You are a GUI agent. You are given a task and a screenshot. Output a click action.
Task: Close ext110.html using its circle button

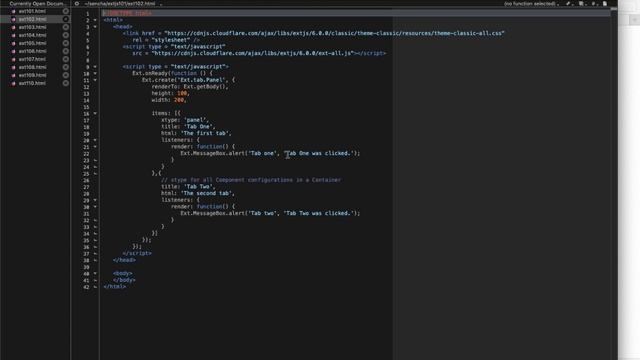66,83
